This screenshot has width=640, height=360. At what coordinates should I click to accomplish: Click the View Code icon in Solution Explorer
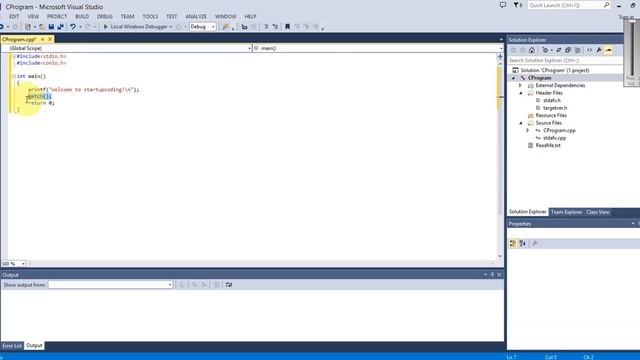tap(589, 50)
